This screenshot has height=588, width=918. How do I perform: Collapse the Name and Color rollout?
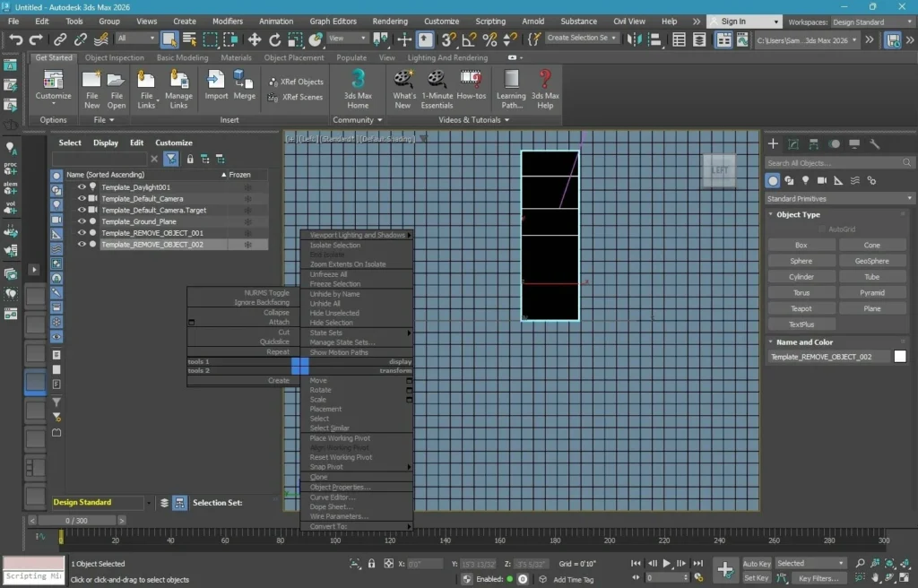771,342
